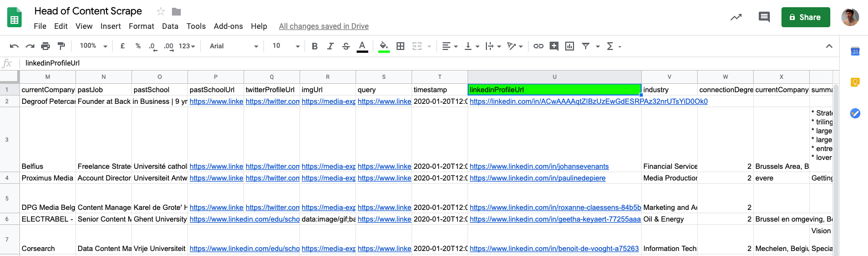Open comment history

[764, 17]
